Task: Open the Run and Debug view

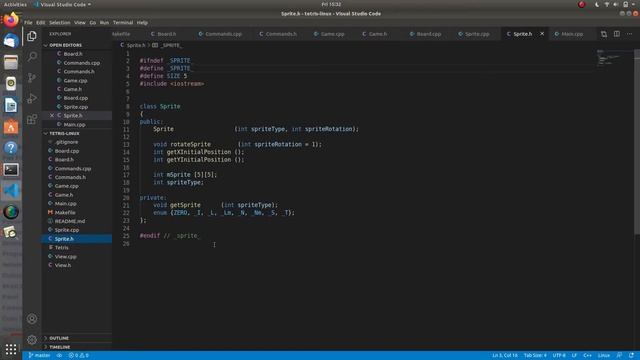Action: [32, 98]
